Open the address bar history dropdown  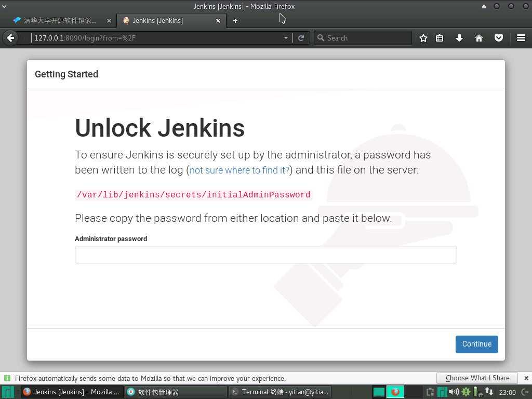point(285,37)
